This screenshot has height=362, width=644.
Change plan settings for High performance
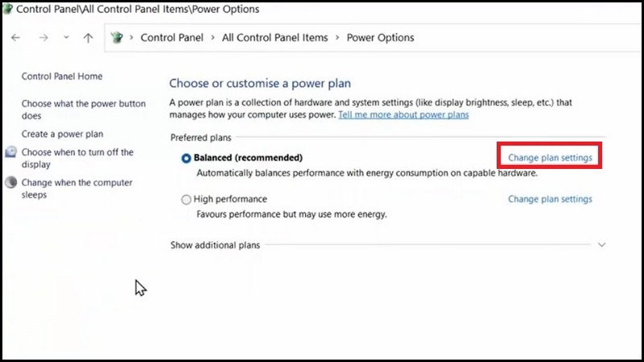click(550, 199)
